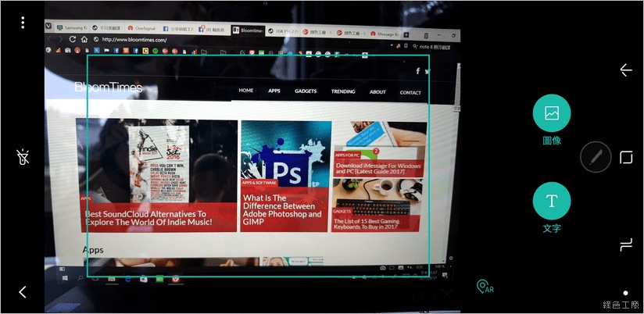Select the 圖像 image search button
Image resolution: width=644 pixels, height=314 pixels.
[x=552, y=113]
